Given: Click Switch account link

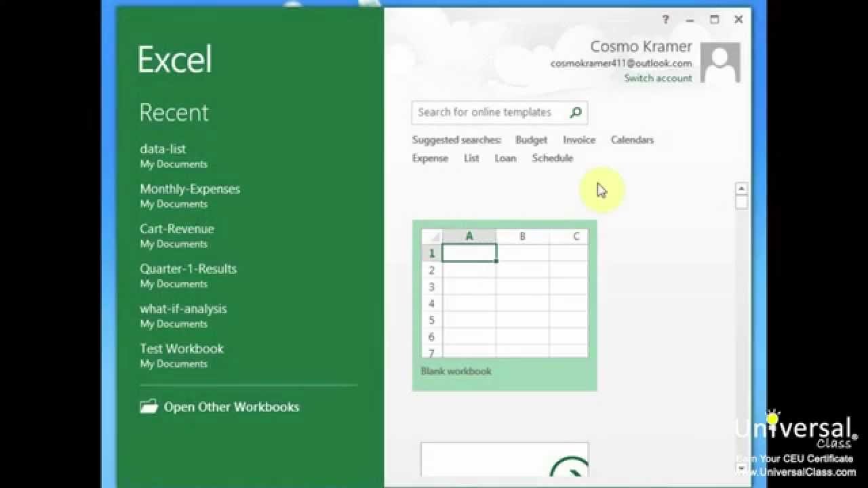Looking at the screenshot, I should click(x=658, y=78).
